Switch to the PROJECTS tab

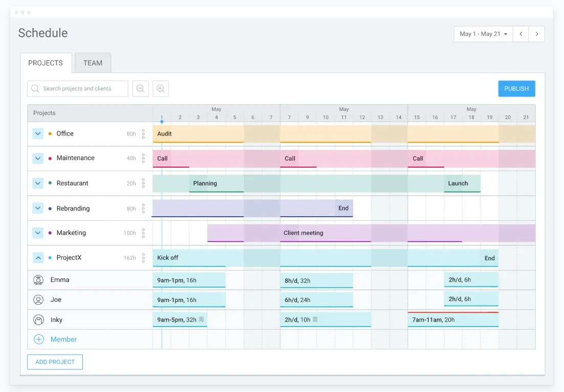click(46, 63)
